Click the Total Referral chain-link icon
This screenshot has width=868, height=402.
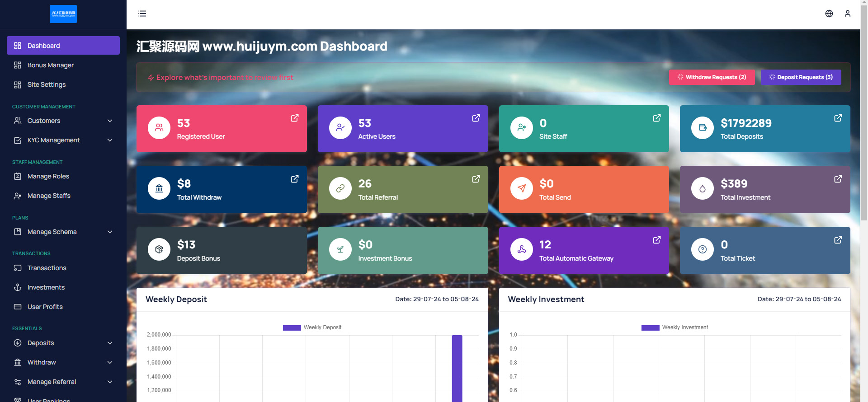tap(340, 188)
